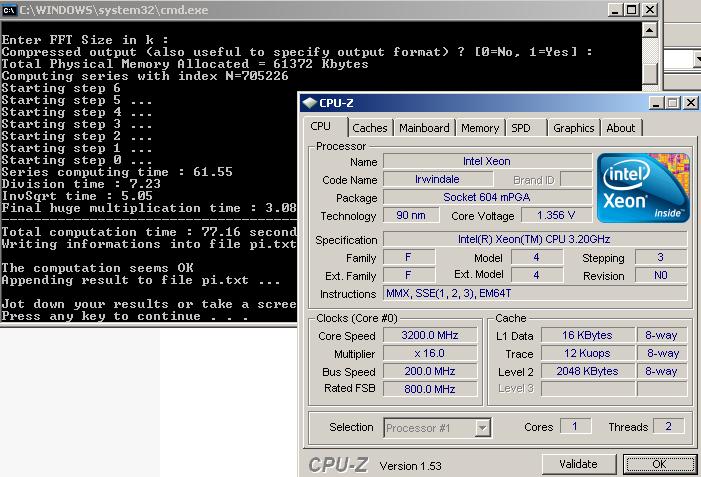Click the Intel Xeon inside logo
Viewport: 701px width, 477px height.
click(x=643, y=188)
